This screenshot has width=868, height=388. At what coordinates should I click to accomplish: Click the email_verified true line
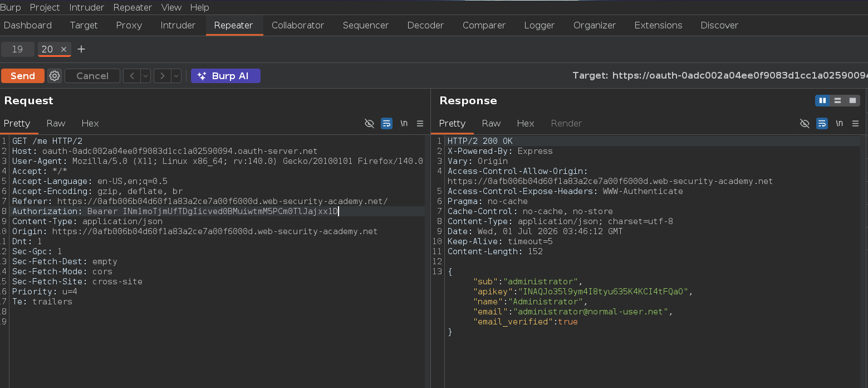tap(526, 322)
